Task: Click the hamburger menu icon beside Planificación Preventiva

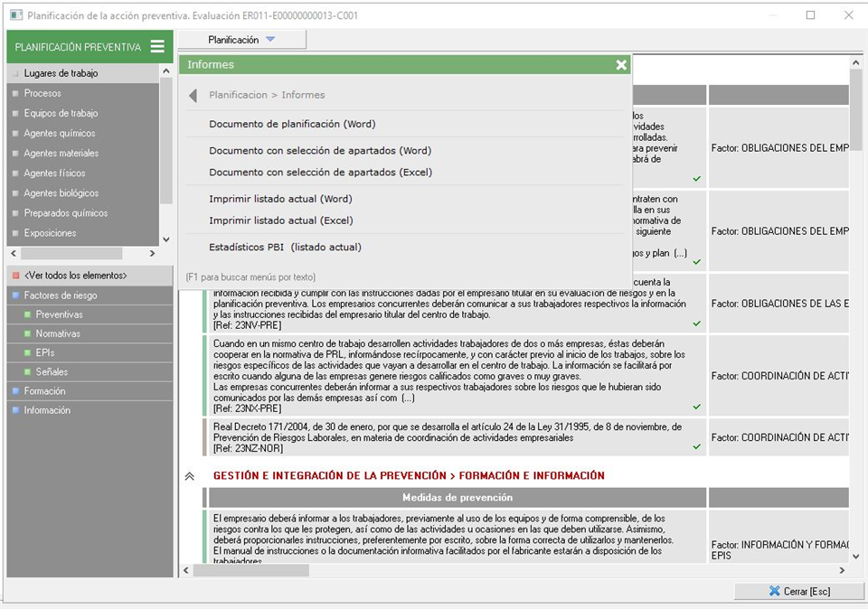Action: [x=157, y=47]
